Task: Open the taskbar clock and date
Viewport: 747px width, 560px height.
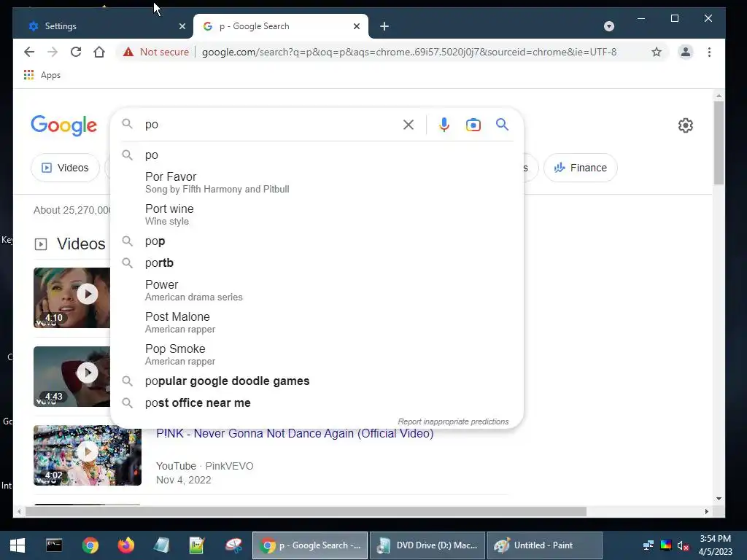Action: coord(715,545)
